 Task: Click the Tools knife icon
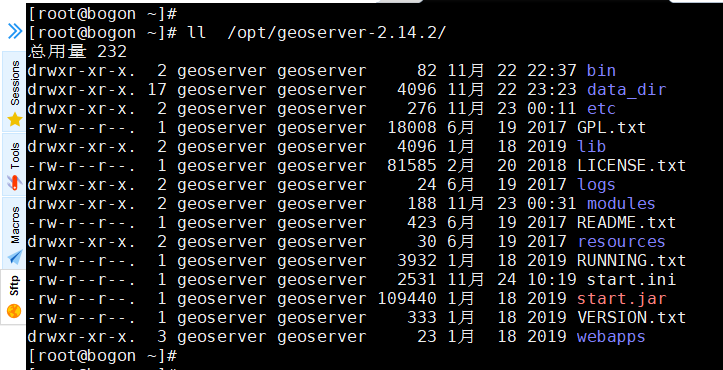[15, 183]
